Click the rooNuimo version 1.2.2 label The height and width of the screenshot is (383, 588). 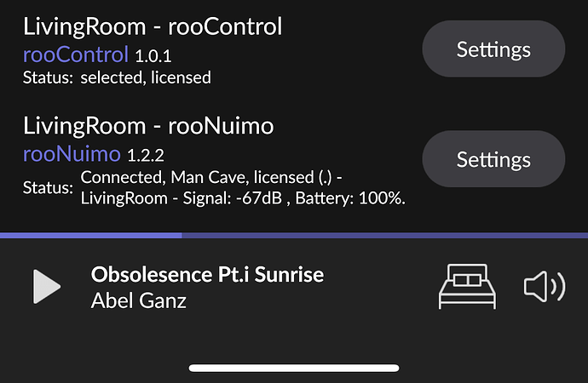pos(146,156)
